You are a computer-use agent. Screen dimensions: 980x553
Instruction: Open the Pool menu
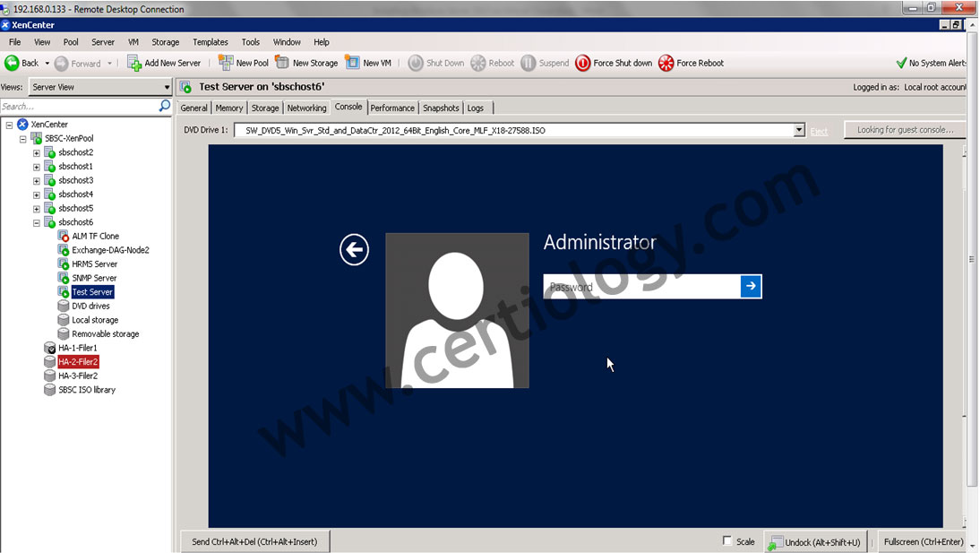tap(71, 42)
